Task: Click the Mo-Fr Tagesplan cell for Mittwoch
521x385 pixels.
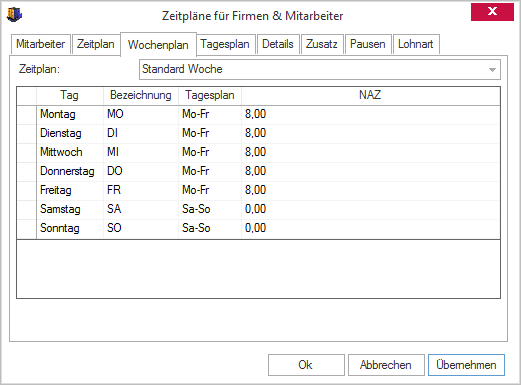Action: [210, 152]
